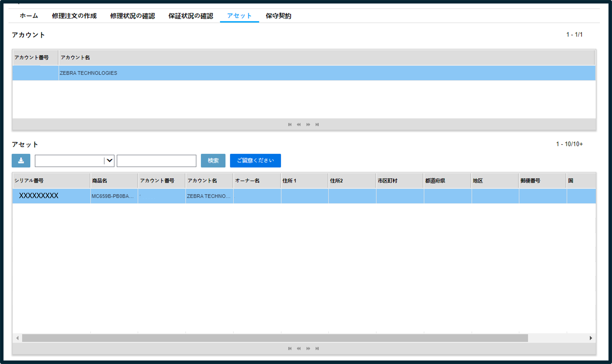
Task: Open the 保証状況の確認 tab
Action: click(191, 16)
